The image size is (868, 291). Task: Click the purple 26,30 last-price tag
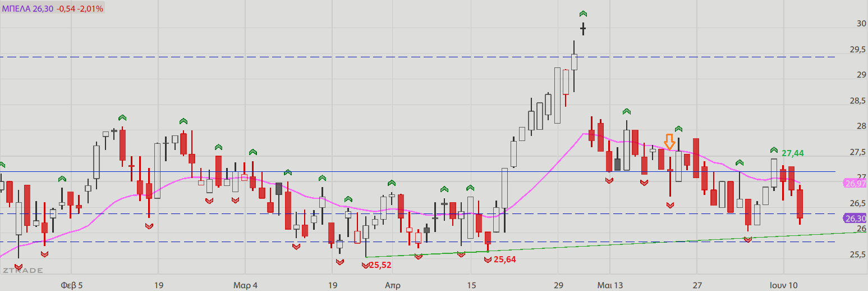[x=855, y=219]
